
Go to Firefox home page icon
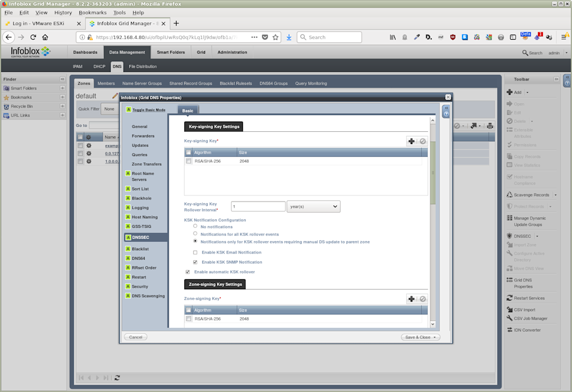[45, 37]
